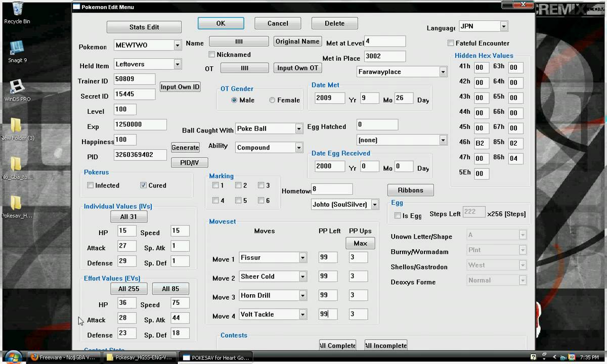
Task: Check the Is Egg box
Action: tap(398, 215)
